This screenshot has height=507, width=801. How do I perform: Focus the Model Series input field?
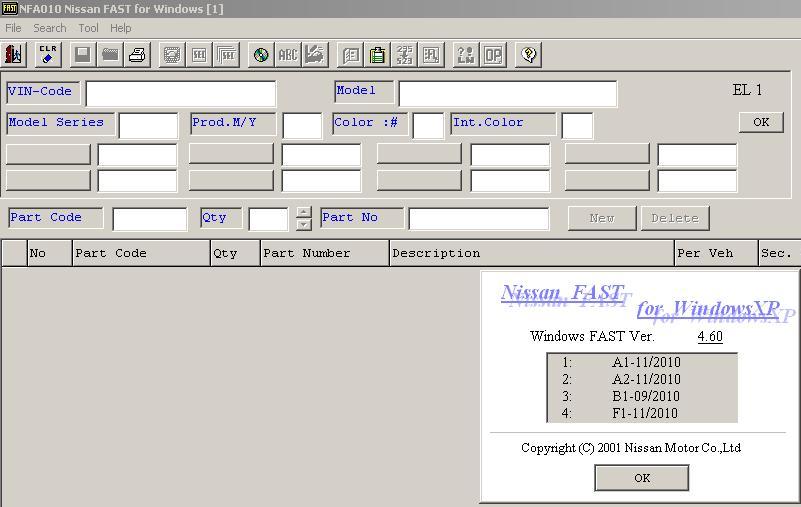[x=148, y=126]
